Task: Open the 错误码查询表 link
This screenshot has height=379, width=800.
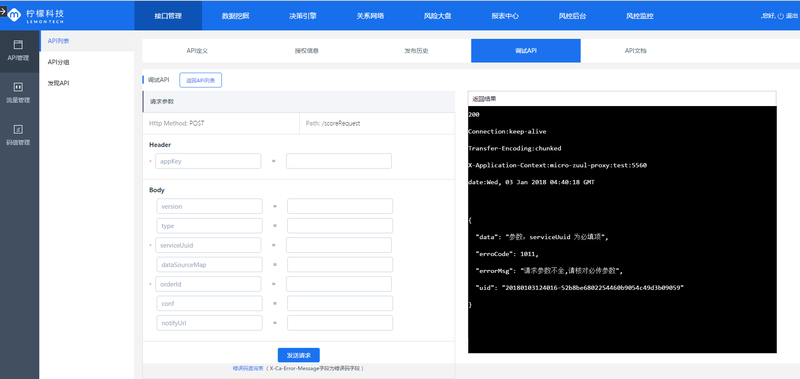Action: pos(247,368)
